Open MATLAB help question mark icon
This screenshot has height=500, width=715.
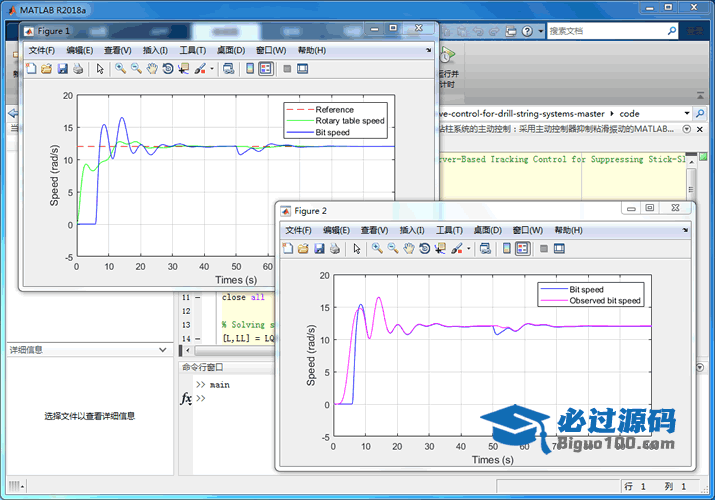(x=527, y=31)
